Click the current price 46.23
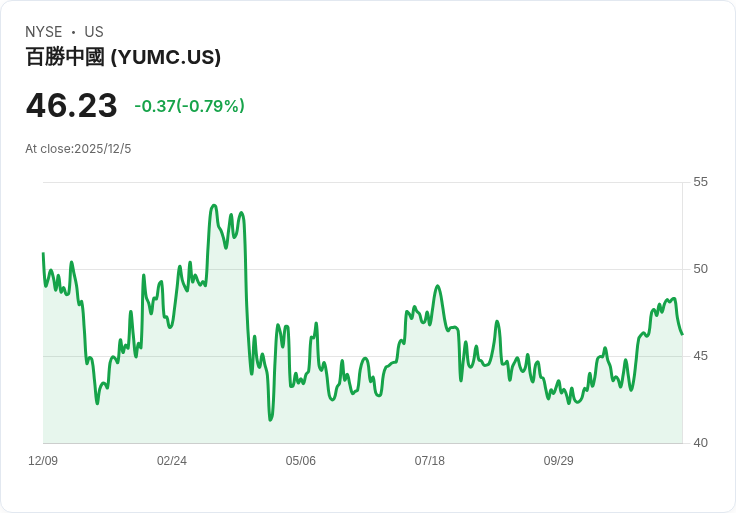 click(71, 105)
